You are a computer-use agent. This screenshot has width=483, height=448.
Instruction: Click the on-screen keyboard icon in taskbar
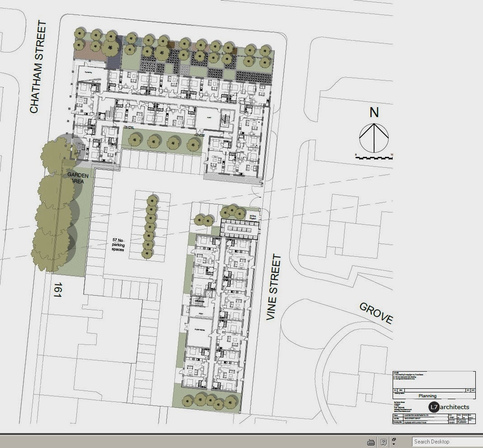click(371, 442)
